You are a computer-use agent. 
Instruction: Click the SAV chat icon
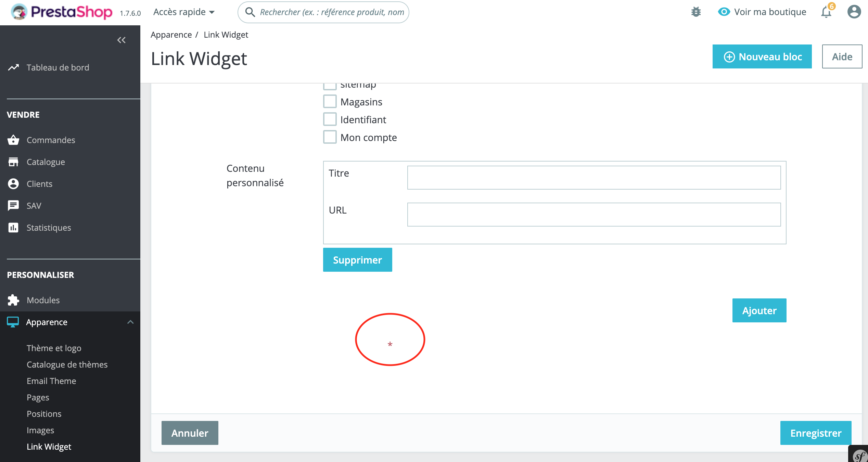pyautogui.click(x=13, y=205)
